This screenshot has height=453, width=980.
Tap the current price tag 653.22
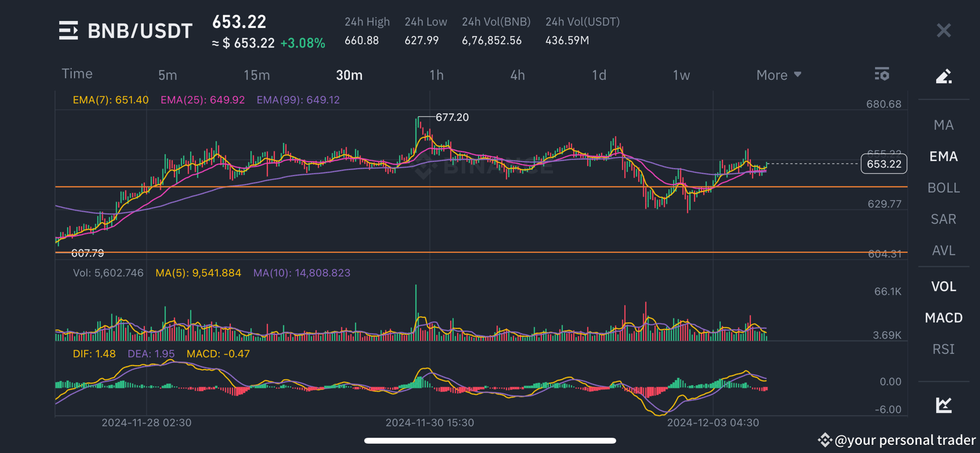tap(884, 164)
